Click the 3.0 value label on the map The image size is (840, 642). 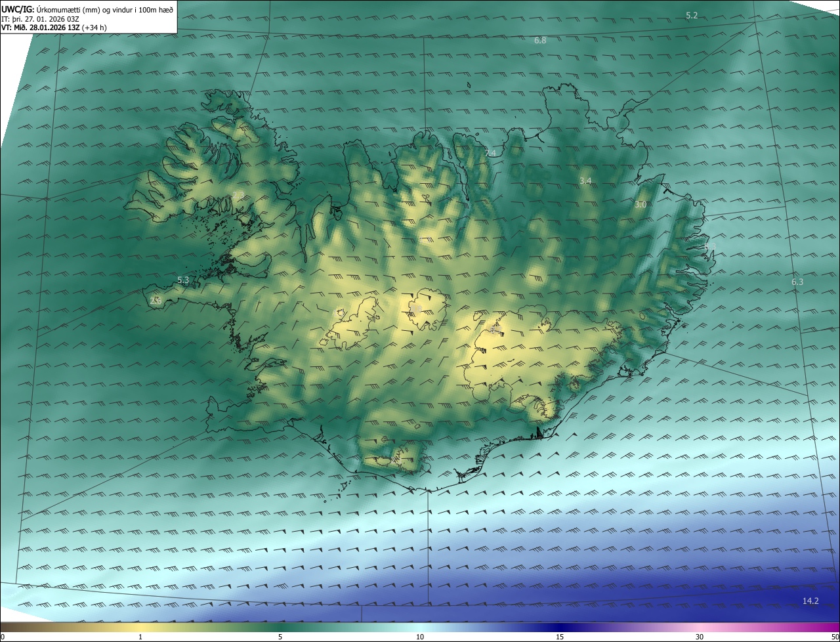tap(640, 205)
